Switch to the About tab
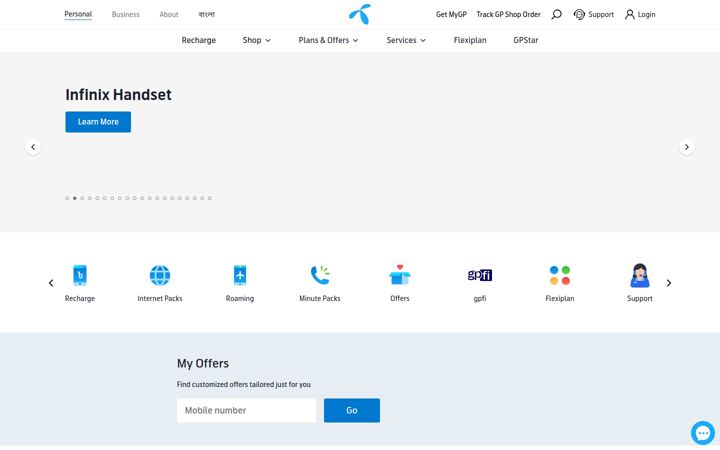The width and height of the screenshot is (720, 450). click(169, 14)
